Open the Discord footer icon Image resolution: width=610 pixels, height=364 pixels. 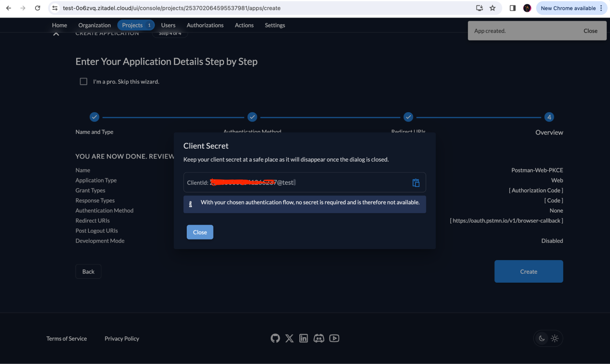[x=319, y=338]
